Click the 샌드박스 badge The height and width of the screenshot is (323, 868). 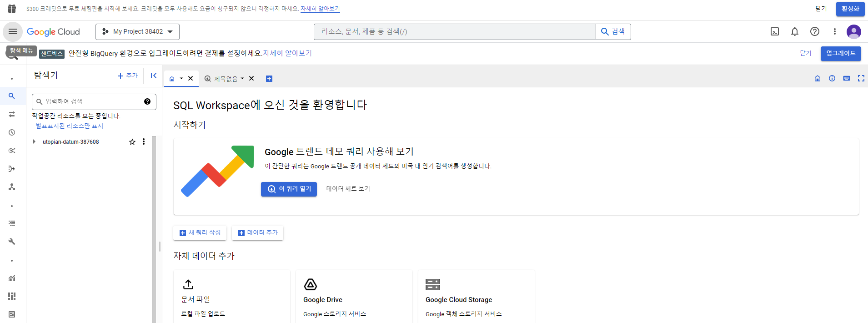tap(52, 54)
